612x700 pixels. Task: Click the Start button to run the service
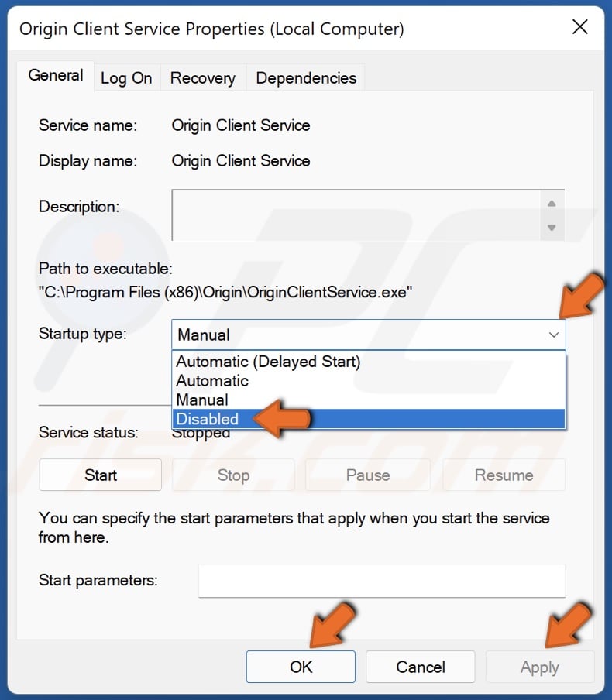[x=100, y=475]
